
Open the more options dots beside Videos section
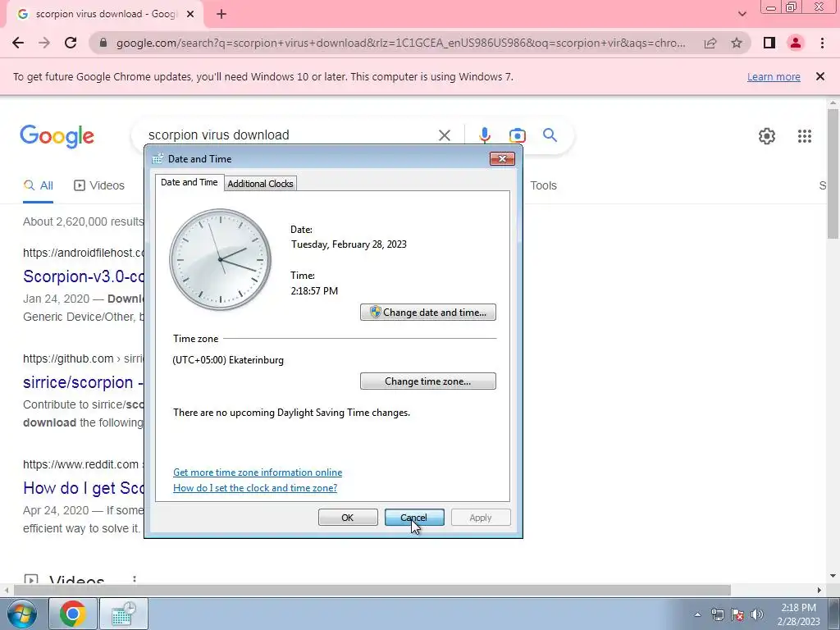tap(135, 580)
